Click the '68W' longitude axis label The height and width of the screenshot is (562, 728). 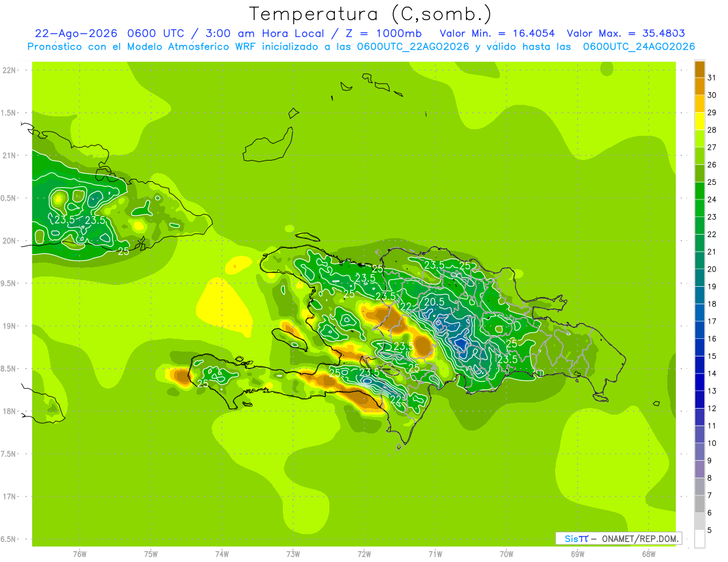coord(649,554)
